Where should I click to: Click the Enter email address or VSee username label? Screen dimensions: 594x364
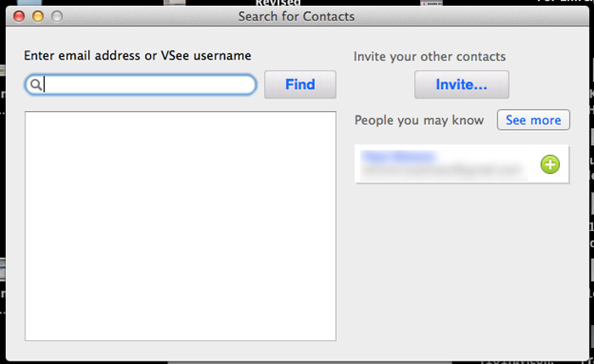[137, 56]
